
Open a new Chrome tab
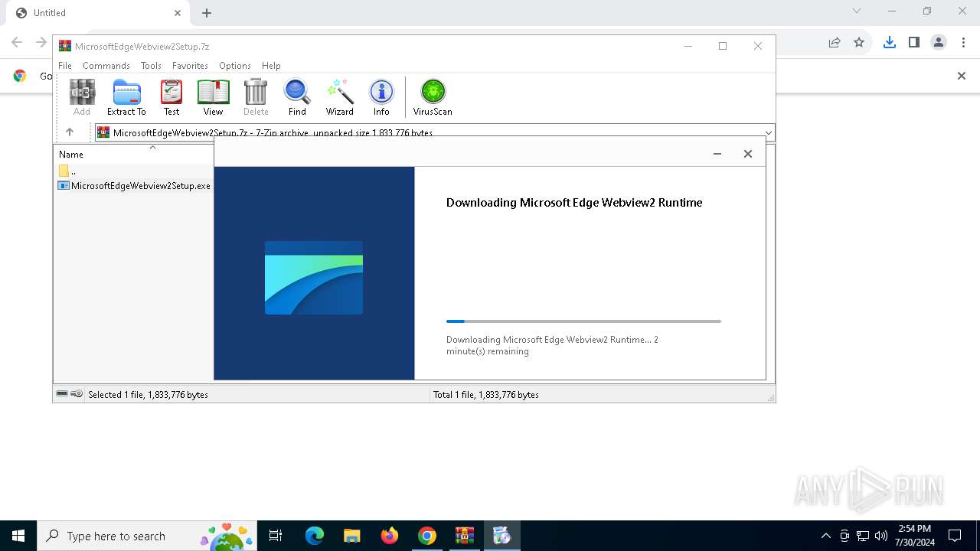click(x=207, y=13)
